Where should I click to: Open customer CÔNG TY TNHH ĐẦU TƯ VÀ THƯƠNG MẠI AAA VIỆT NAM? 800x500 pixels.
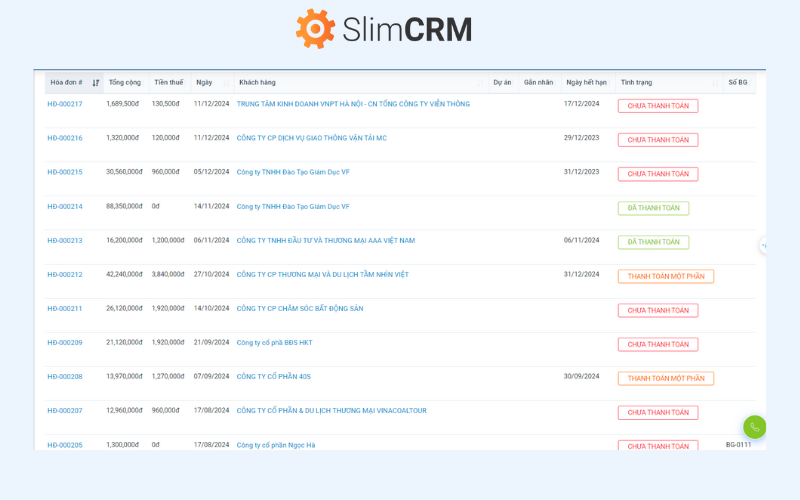[326, 241]
